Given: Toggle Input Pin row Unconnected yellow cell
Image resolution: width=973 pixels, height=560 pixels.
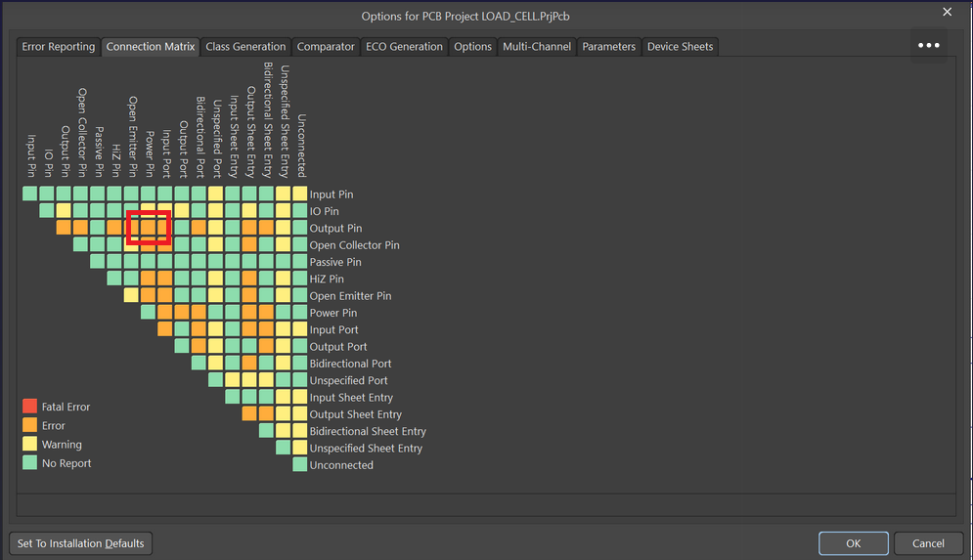Looking at the screenshot, I should (299, 194).
